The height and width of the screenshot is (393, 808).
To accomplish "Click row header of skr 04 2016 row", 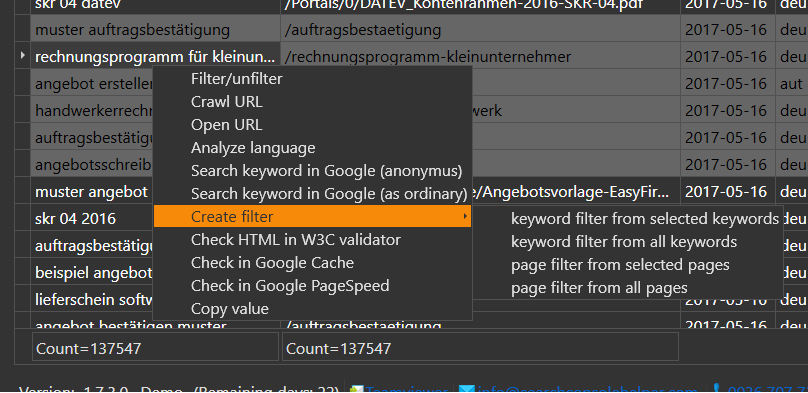I will [22, 218].
